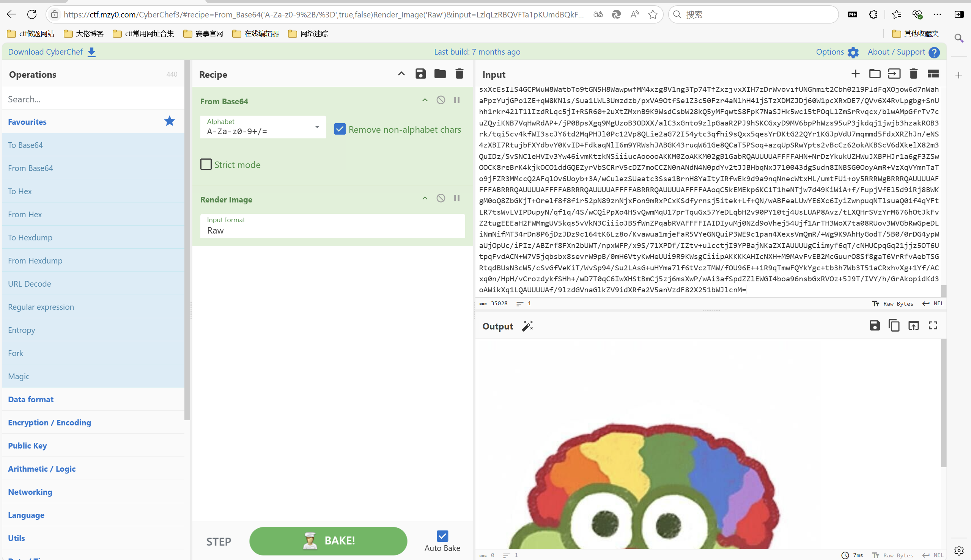Open file as input
The height and width of the screenshot is (560, 971).
pos(894,74)
